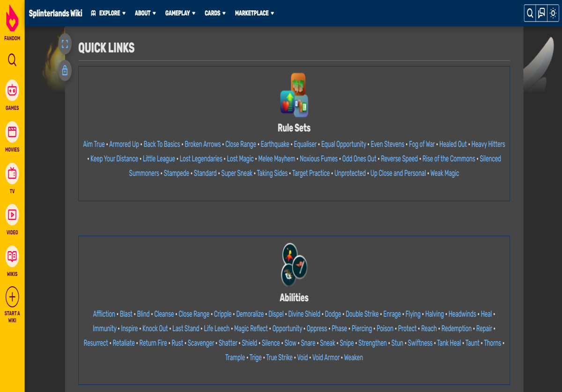
Task: Open the Fog of War link
Action: click(422, 144)
